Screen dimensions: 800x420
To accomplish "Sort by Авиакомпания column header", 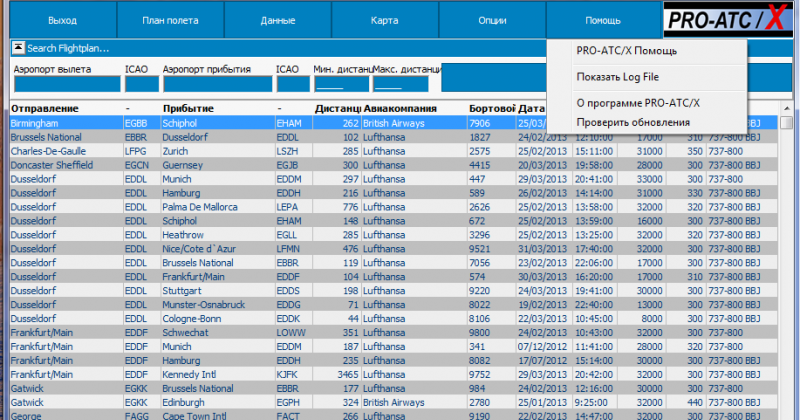I will pyautogui.click(x=400, y=108).
